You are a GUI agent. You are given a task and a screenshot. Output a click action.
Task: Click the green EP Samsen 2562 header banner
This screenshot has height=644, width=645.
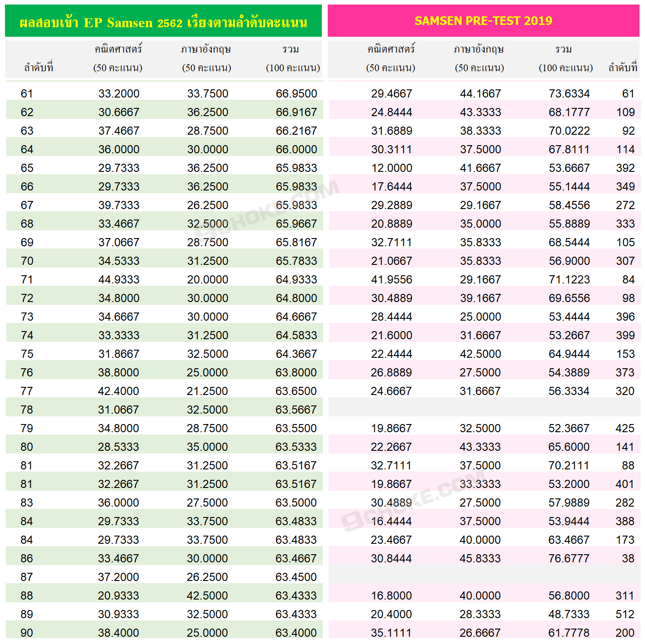coord(163,21)
